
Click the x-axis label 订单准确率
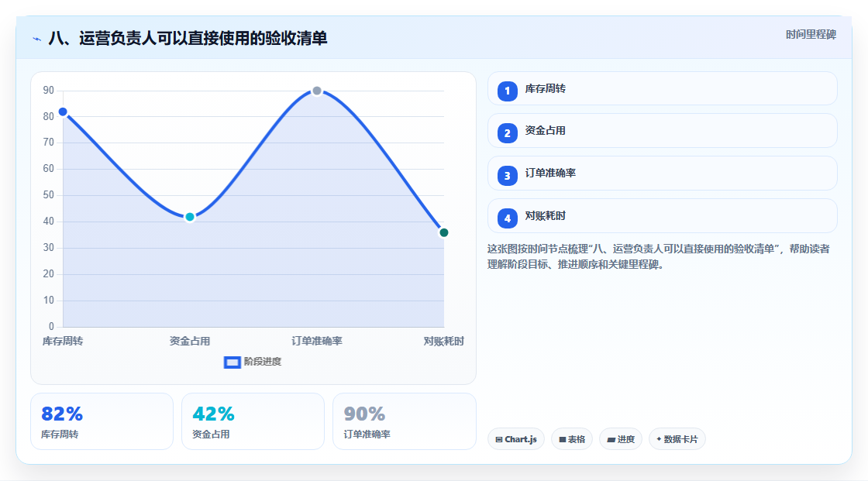pos(317,342)
